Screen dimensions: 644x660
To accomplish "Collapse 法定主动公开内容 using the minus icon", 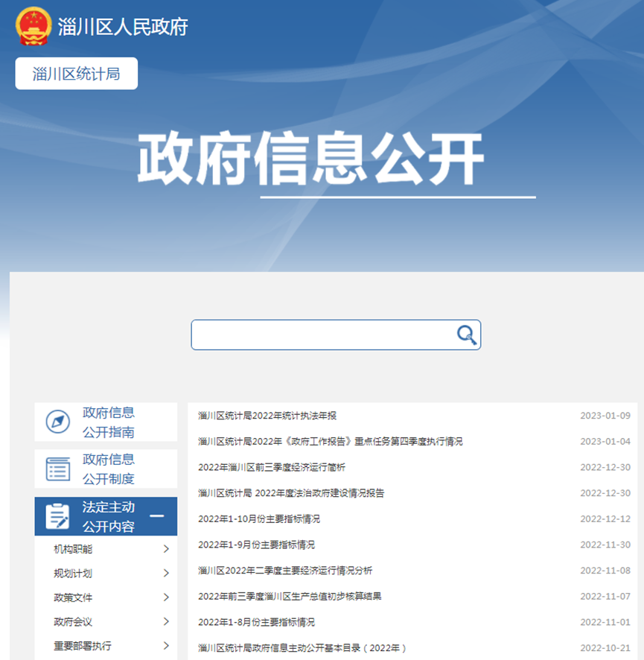I will coord(157,516).
